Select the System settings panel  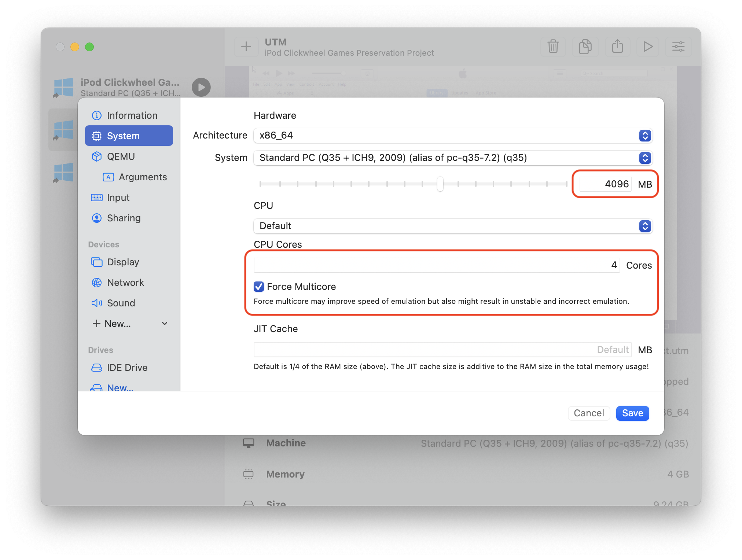click(x=124, y=135)
